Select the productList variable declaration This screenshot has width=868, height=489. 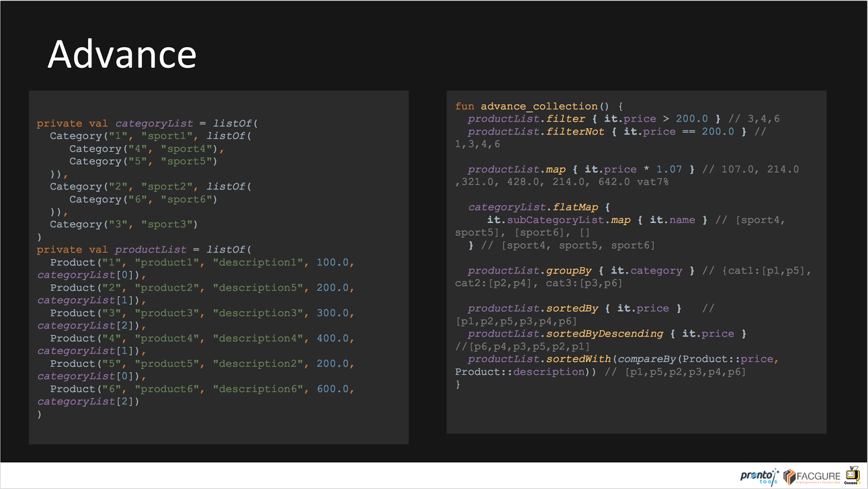click(x=150, y=249)
